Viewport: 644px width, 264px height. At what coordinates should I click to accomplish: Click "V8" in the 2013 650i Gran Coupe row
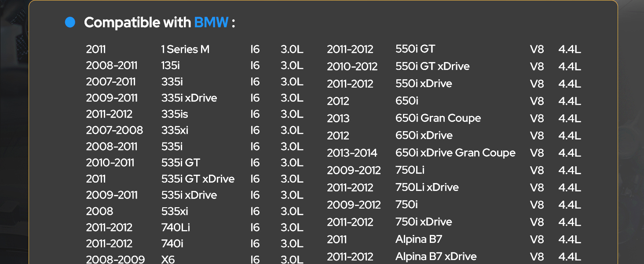point(537,118)
